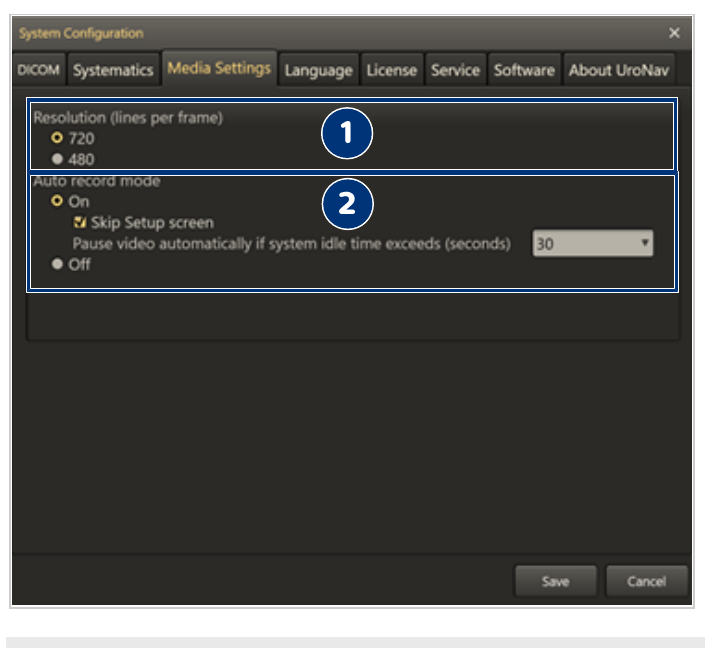
Task: Select the Media Settings tab
Action: [219, 68]
